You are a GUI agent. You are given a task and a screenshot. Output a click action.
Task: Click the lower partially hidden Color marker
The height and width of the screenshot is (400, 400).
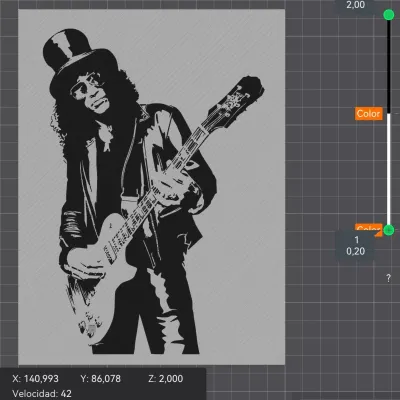(x=368, y=229)
